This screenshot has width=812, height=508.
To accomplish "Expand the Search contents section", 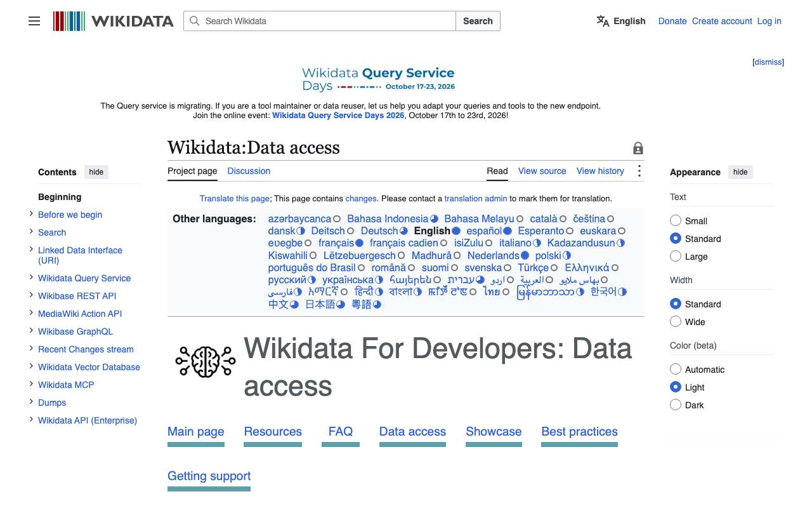I will (31, 232).
